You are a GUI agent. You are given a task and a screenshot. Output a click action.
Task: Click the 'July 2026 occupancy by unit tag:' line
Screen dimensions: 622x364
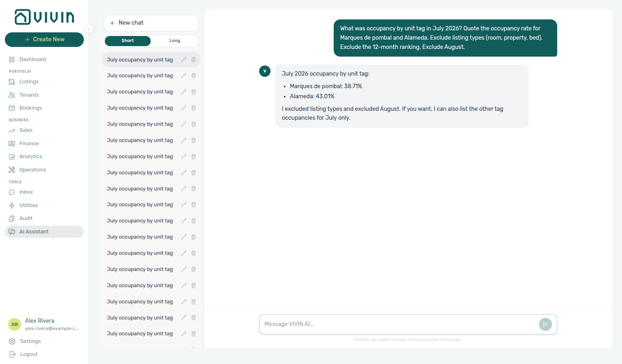click(x=326, y=74)
